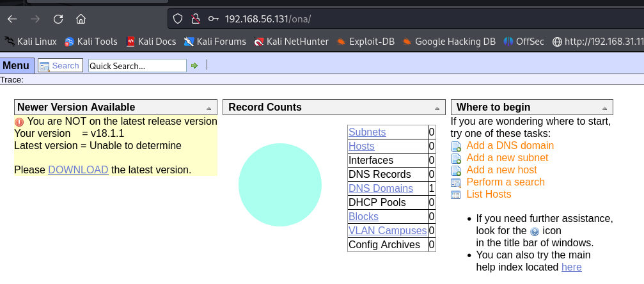Image resolution: width=644 pixels, height=284 pixels.
Task: Go back with the browser back arrow
Action: (12, 19)
